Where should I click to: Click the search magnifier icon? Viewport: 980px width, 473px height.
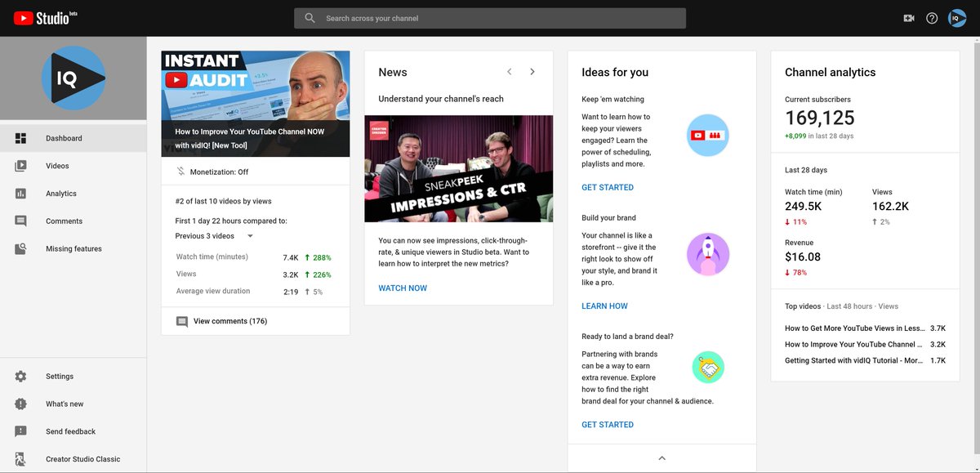click(x=310, y=18)
